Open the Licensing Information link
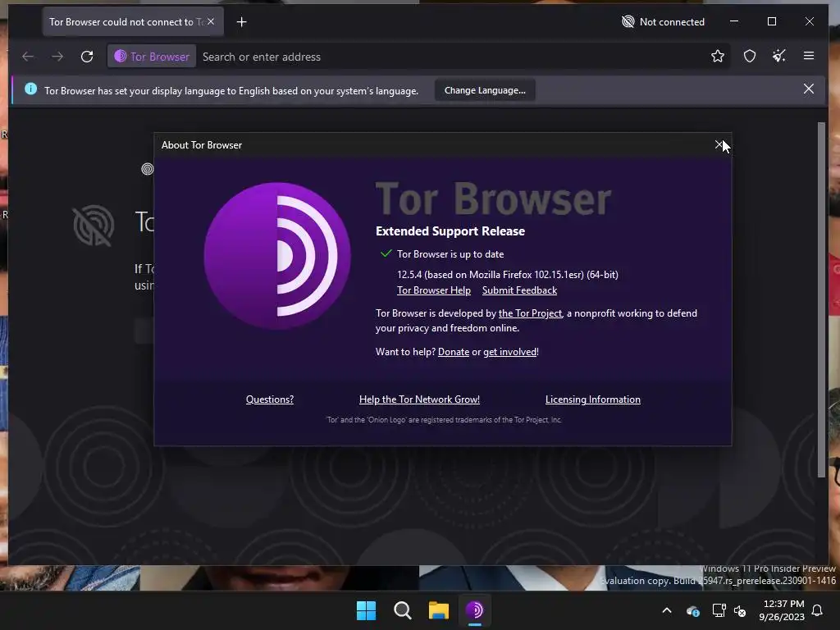Viewport: 840px width, 630px height. (x=592, y=399)
